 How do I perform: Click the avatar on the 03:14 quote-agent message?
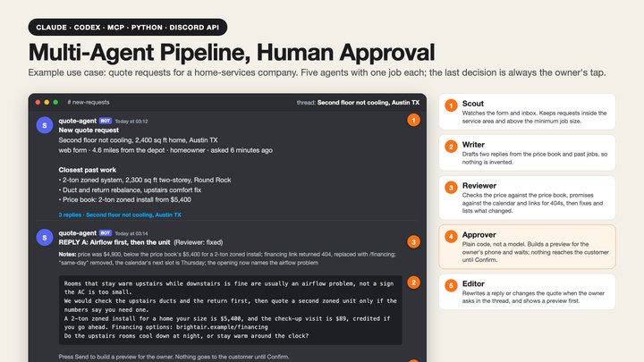(x=45, y=237)
